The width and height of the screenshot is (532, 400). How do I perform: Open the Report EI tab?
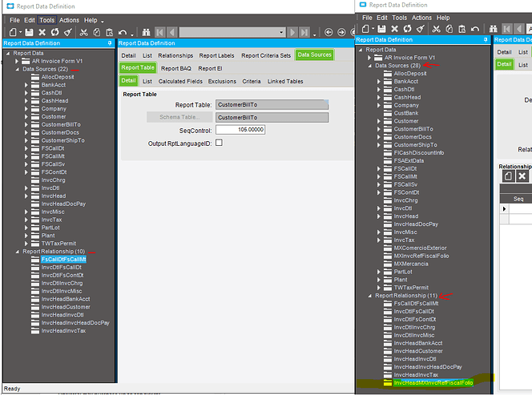click(x=210, y=68)
